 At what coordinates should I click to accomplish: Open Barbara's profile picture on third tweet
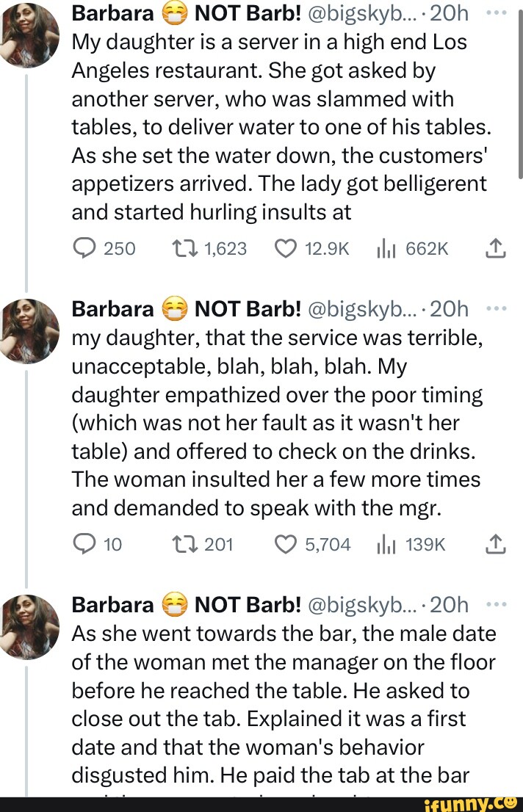point(29,626)
